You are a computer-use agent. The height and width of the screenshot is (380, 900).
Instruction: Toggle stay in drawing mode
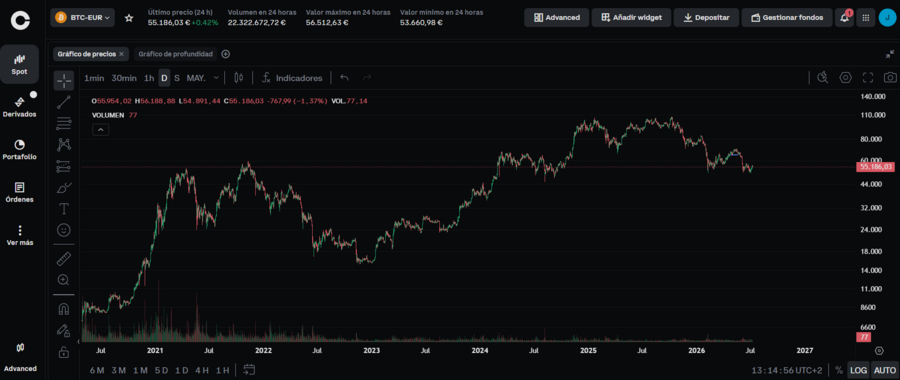pyautogui.click(x=64, y=331)
